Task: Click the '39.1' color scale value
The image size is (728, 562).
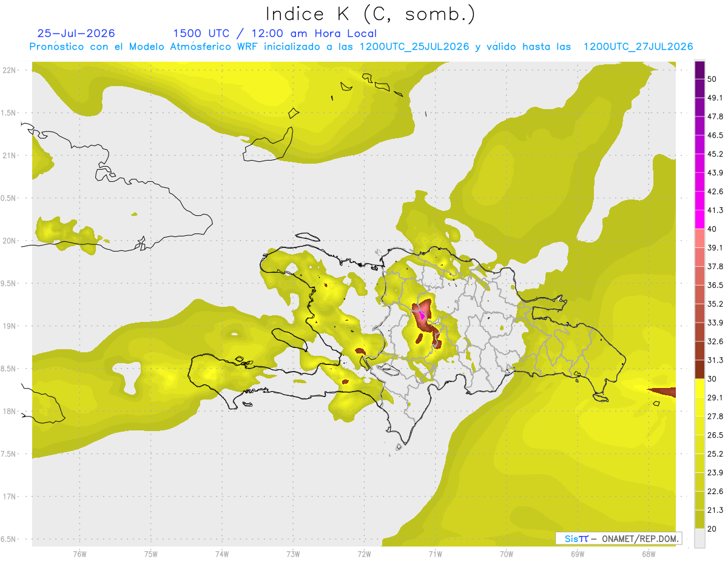Action: pos(715,247)
